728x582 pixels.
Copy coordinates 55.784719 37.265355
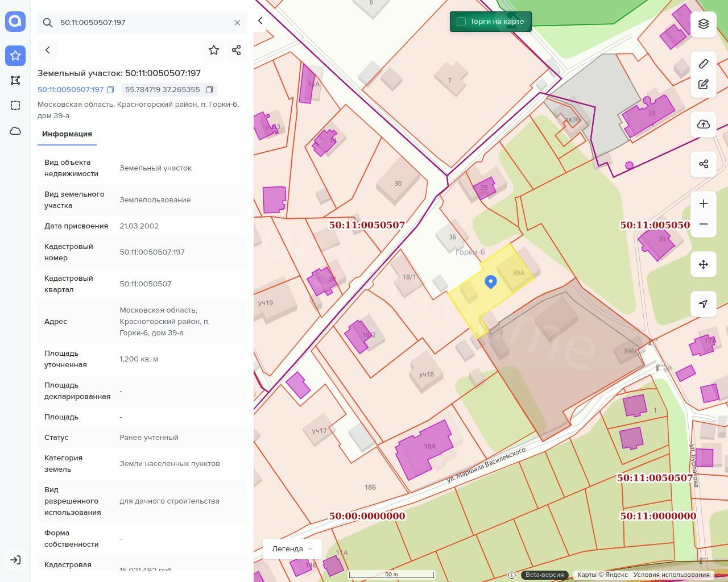tap(209, 90)
